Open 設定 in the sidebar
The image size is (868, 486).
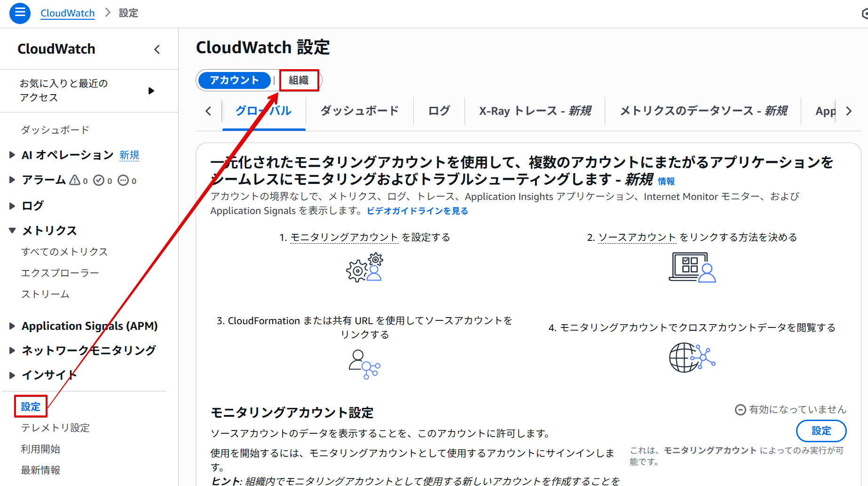pos(31,406)
